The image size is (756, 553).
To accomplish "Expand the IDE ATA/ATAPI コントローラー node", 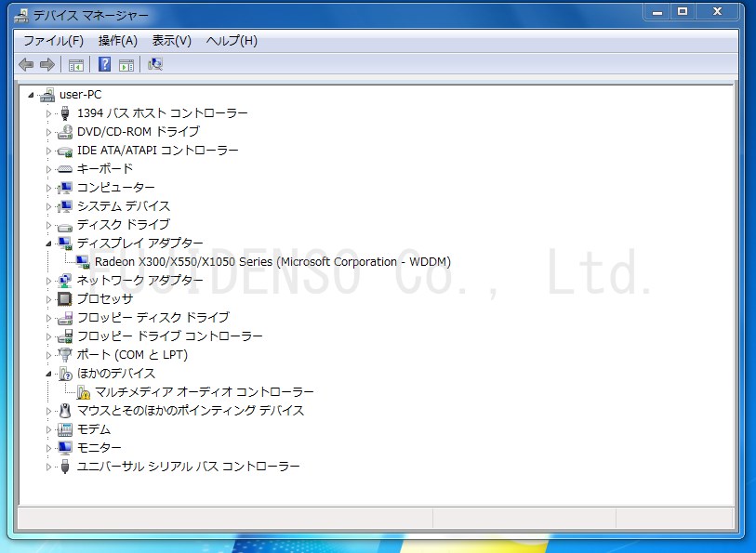I will point(48,151).
